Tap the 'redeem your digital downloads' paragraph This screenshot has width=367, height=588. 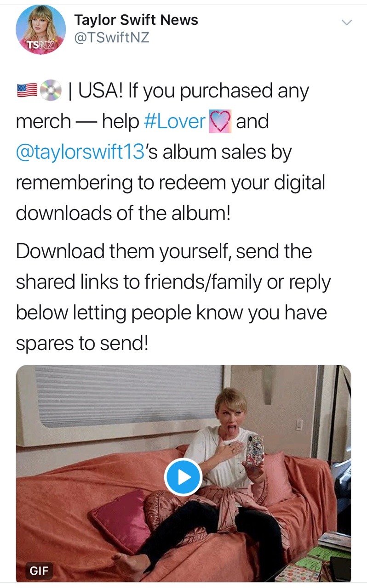tap(170, 152)
